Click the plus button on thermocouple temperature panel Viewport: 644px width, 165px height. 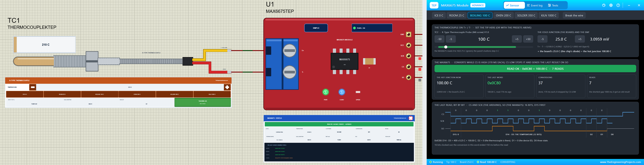[227, 87]
